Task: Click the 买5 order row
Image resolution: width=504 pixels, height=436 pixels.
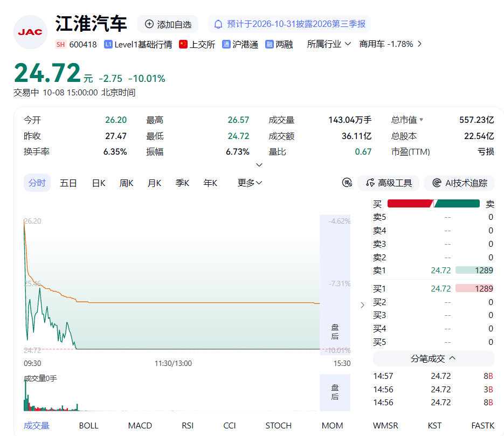Action: tap(433, 342)
